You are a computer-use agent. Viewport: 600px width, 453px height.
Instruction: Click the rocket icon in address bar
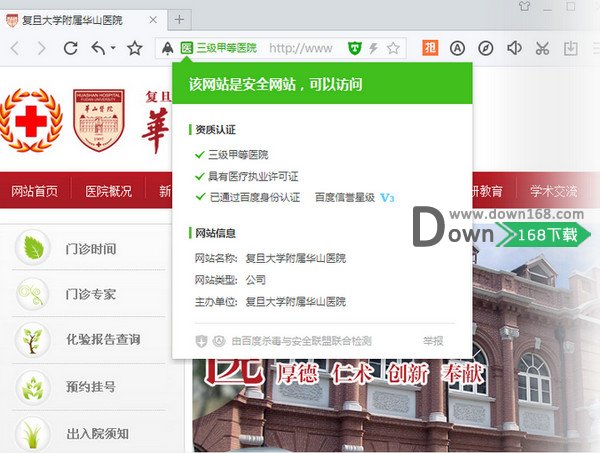tap(168, 48)
